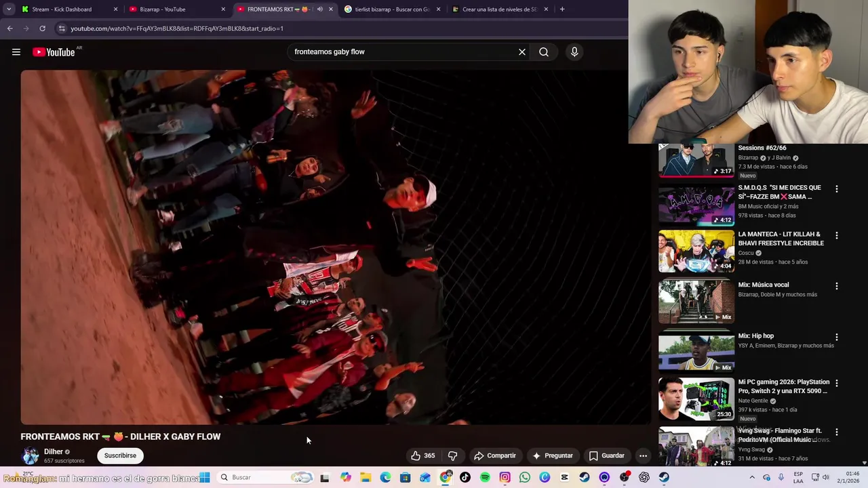868x488 pixels.
Task: Open options for Mix: Música vocal
Action: pos(836,286)
